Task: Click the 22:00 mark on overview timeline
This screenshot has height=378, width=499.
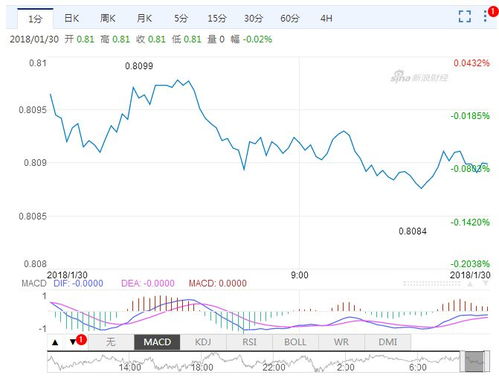Action: [274, 367]
